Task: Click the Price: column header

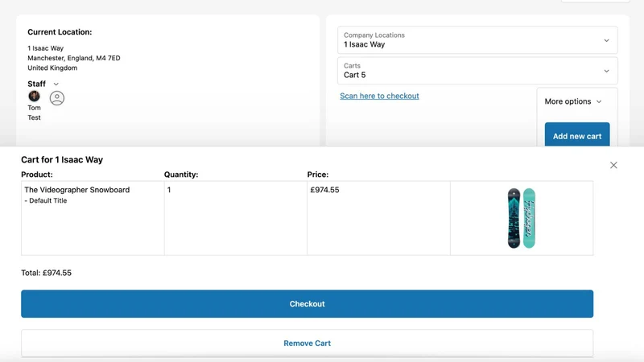Action: pyautogui.click(x=318, y=175)
